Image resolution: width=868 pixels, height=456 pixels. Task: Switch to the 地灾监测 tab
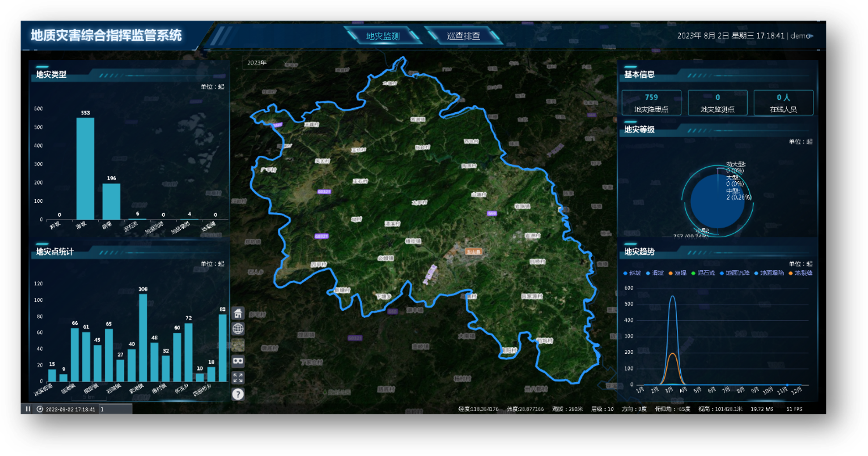pyautogui.click(x=382, y=36)
